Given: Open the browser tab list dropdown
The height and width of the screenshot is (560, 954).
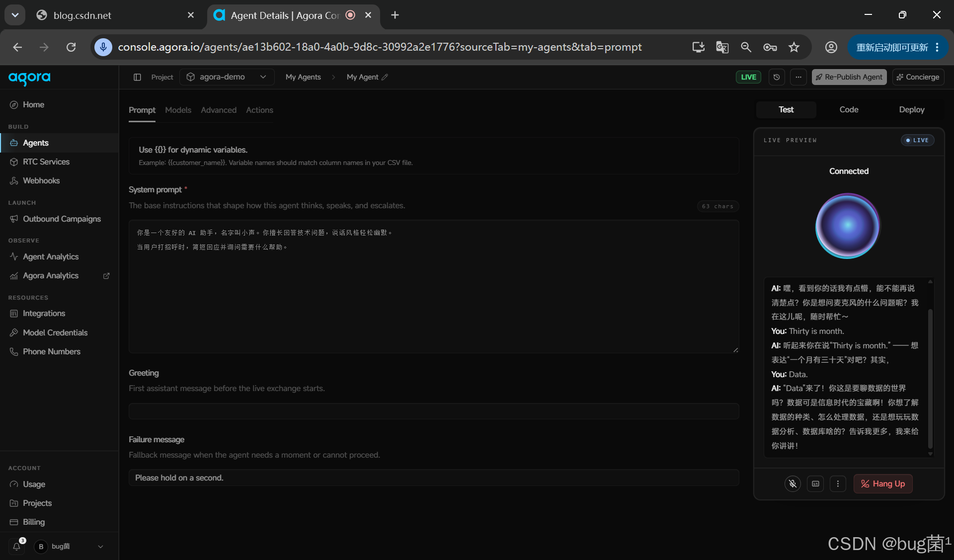Looking at the screenshot, I should [15, 15].
